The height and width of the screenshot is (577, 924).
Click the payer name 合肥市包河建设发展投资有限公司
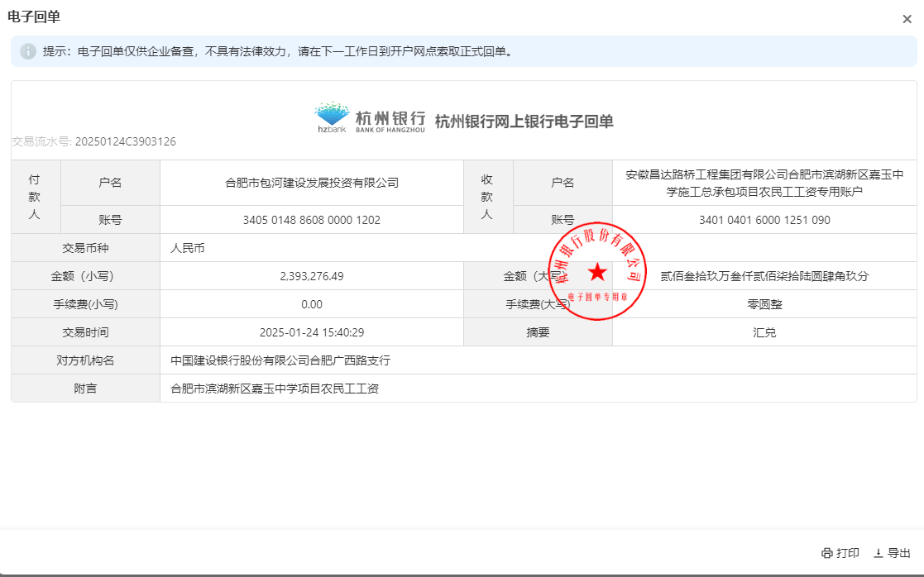point(312,183)
